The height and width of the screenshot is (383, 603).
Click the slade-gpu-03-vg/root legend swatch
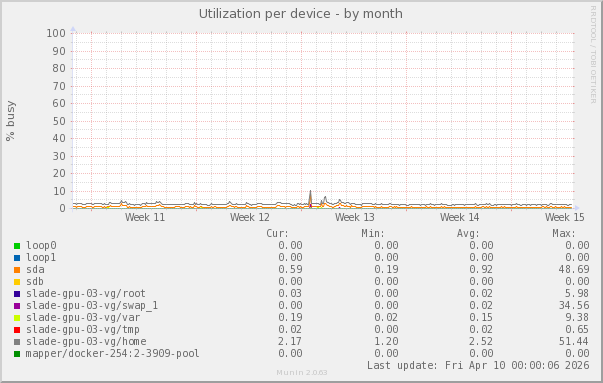(17, 294)
